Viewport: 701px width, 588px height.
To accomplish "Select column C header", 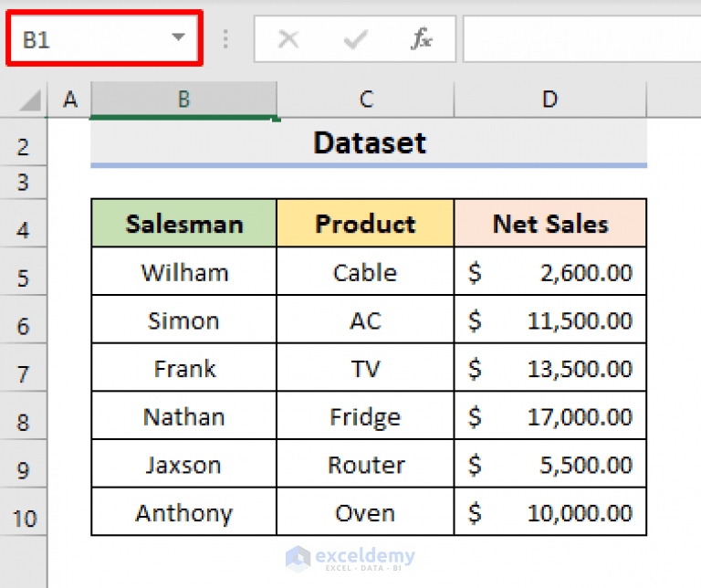I will point(366,100).
